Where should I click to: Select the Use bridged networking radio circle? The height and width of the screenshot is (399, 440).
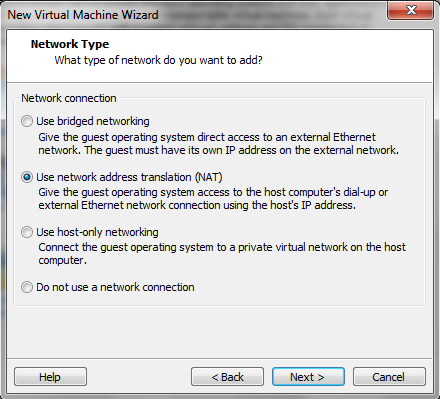[x=27, y=121]
